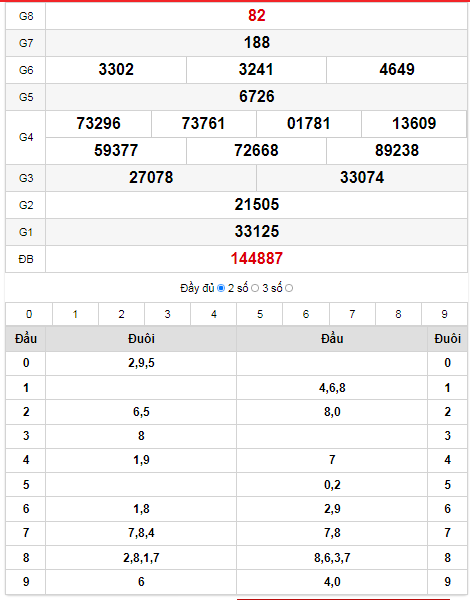This screenshot has height=600, width=470.
Task: Select the Đầy đủ radio button
Action: pos(221,288)
